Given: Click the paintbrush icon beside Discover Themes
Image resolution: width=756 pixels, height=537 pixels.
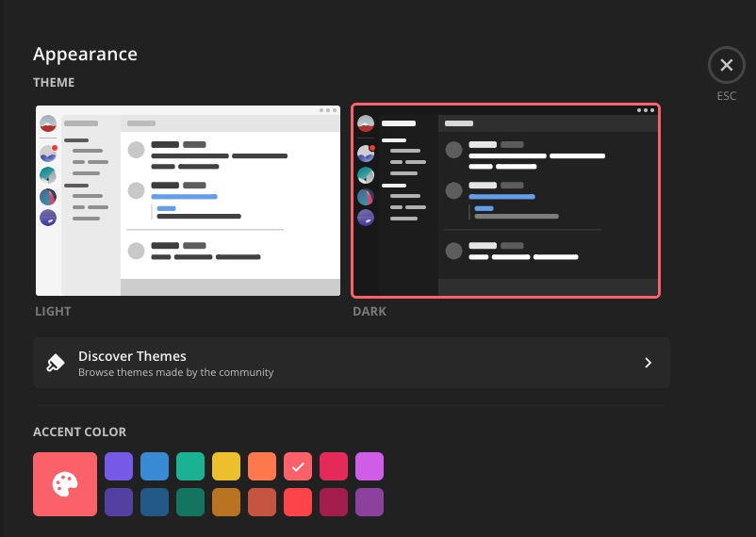Looking at the screenshot, I should [56, 363].
